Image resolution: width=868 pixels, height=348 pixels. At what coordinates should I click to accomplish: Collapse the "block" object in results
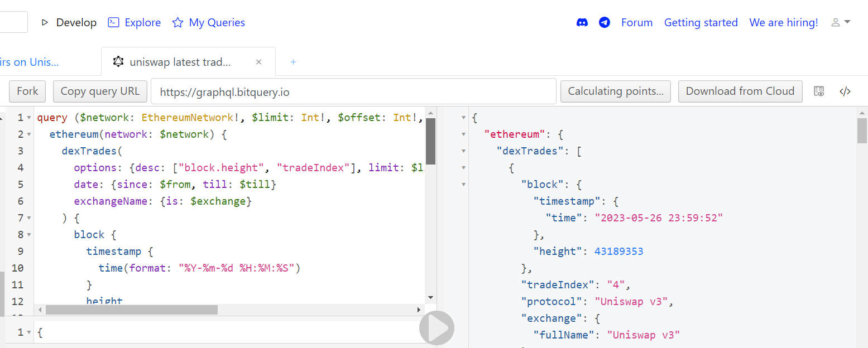[x=463, y=185]
